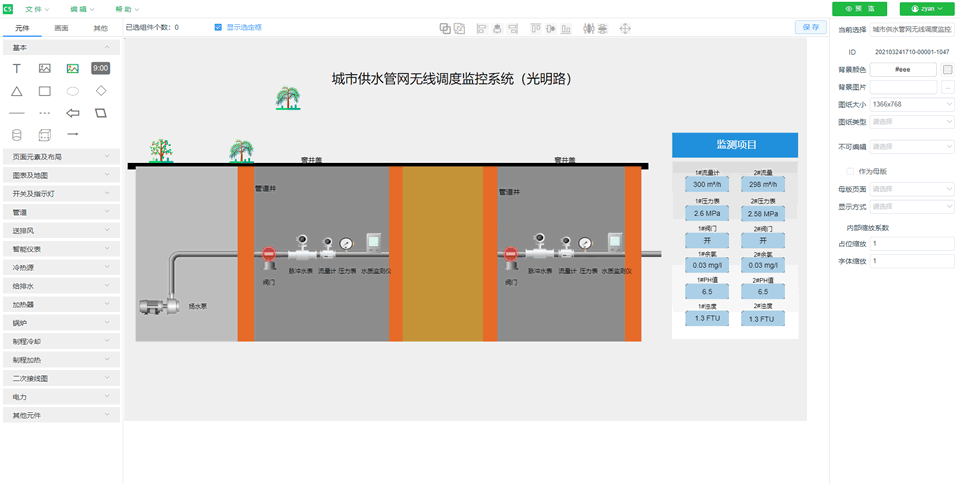Click the 当前选择 name field
The width and height of the screenshot is (960, 484).
(x=912, y=29)
